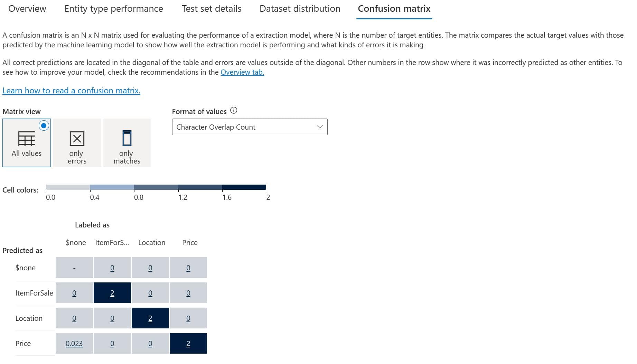Screen dimensions: 637x364
Task: Click the only errors X-box icon
Action: point(77,139)
